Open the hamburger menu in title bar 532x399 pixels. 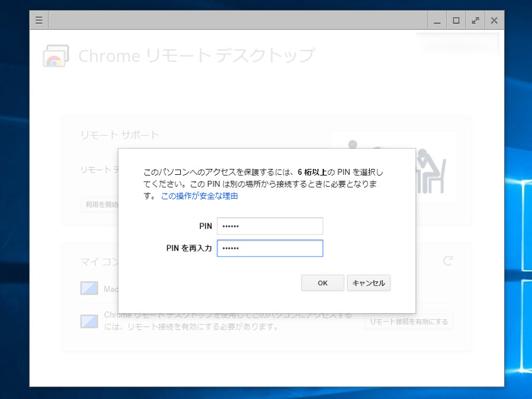[39, 20]
